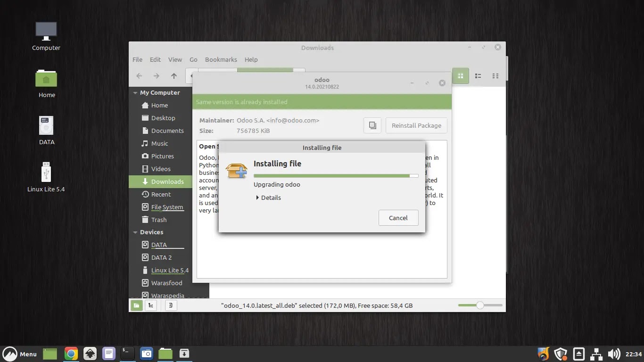
Task: Open the View menu
Action: coord(175,59)
